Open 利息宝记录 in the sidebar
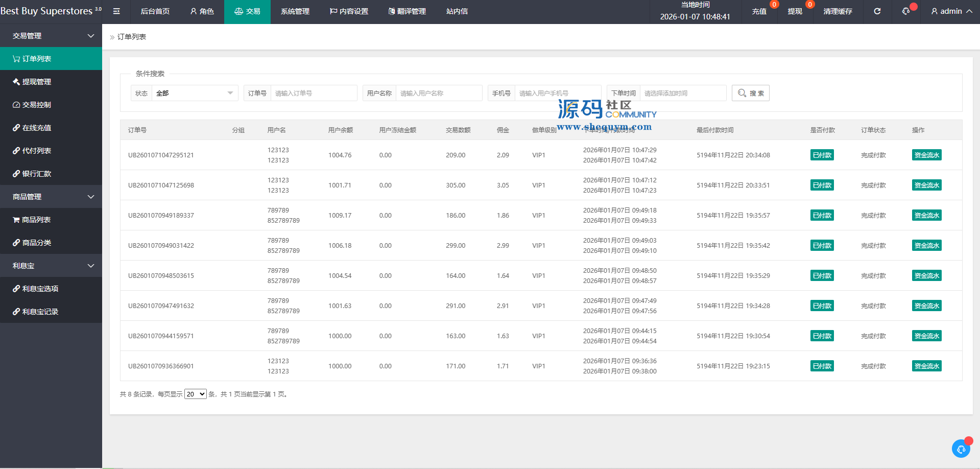This screenshot has height=469, width=980. (40, 312)
